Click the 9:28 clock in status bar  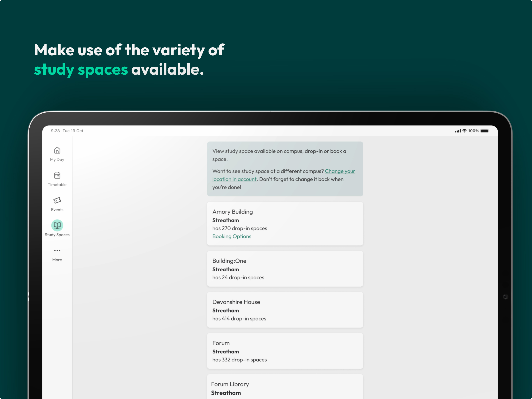[x=55, y=131]
